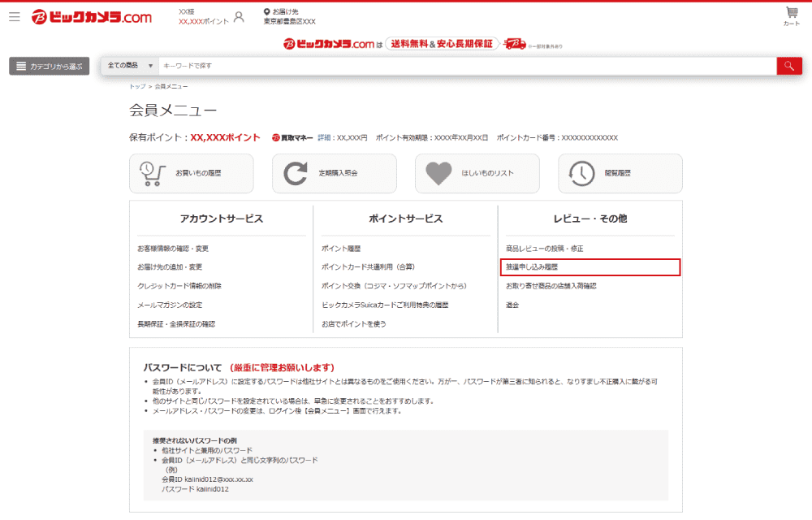Open カテゴリから選ぶ category menu
812x520 pixels.
49,66
